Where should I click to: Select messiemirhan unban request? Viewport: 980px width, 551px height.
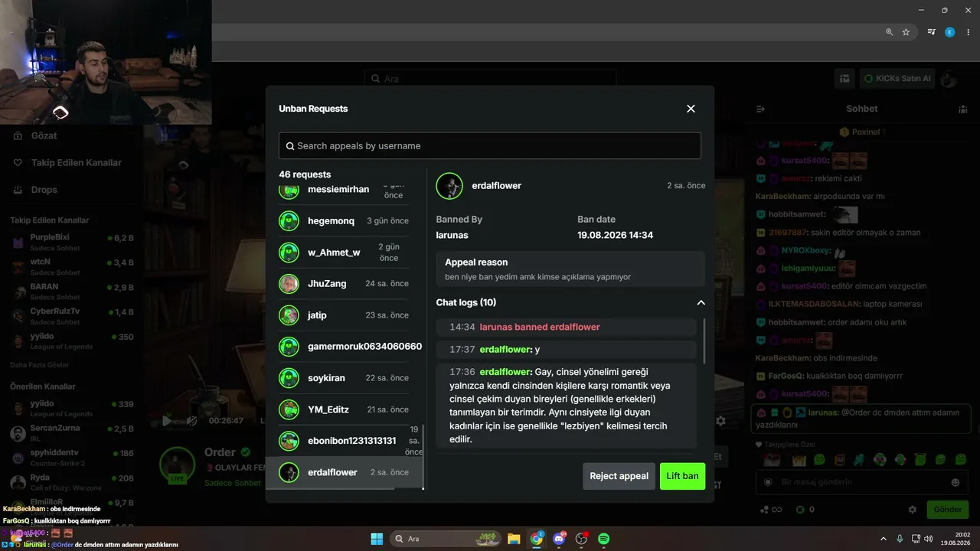[343, 190]
